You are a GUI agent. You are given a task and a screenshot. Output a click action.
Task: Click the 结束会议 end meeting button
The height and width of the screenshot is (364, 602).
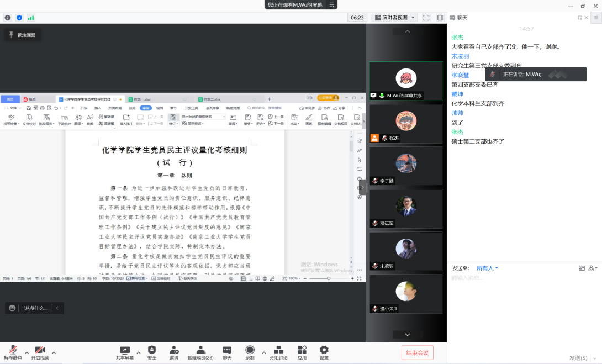[417, 352]
